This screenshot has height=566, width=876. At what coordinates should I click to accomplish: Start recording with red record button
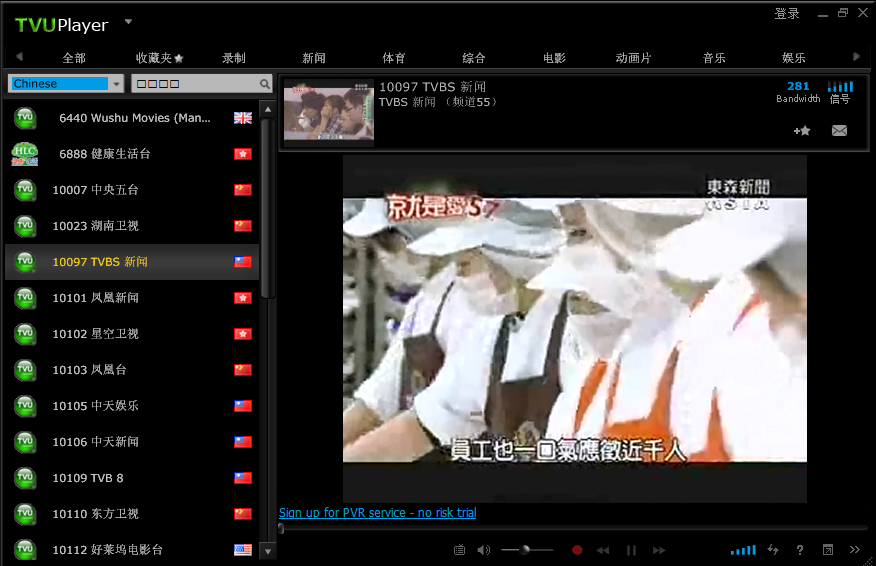coord(577,550)
